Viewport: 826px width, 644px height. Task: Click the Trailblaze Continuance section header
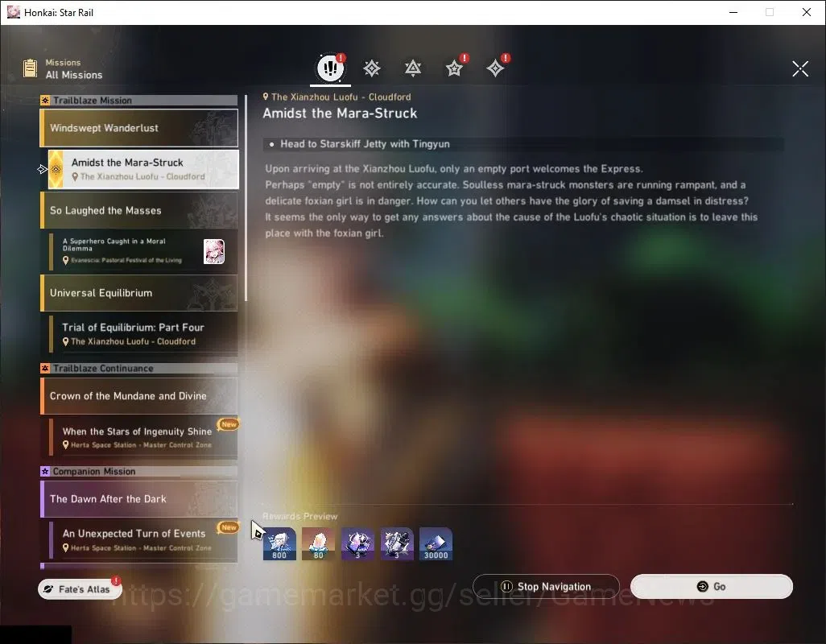[139, 368]
